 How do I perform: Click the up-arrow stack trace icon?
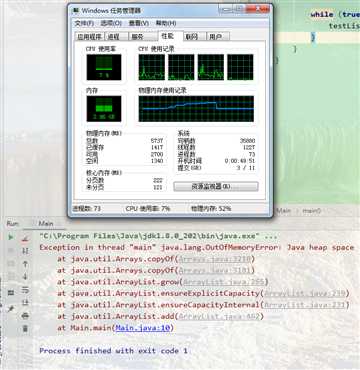pyautogui.click(x=25, y=264)
